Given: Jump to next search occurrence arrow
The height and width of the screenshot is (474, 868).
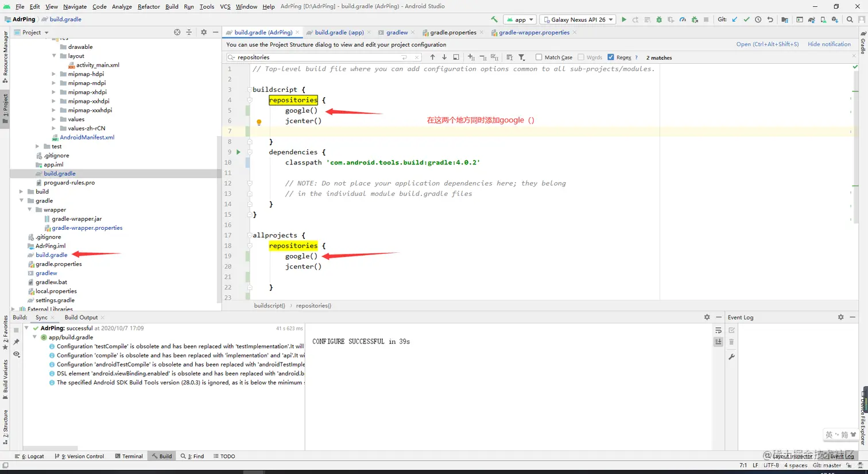Looking at the screenshot, I should pos(444,57).
